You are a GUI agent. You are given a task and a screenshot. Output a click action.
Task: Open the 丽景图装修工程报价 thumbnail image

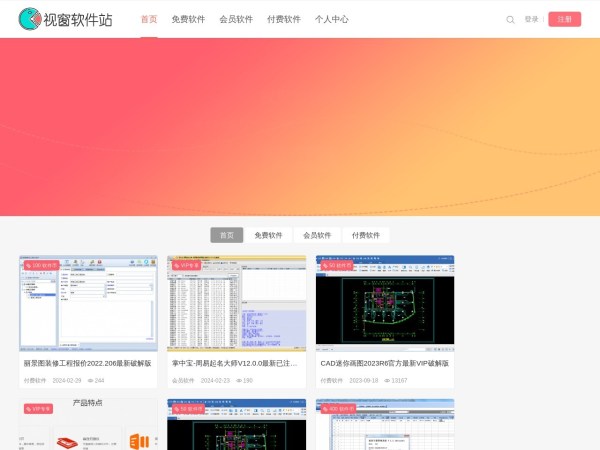tap(88, 303)
